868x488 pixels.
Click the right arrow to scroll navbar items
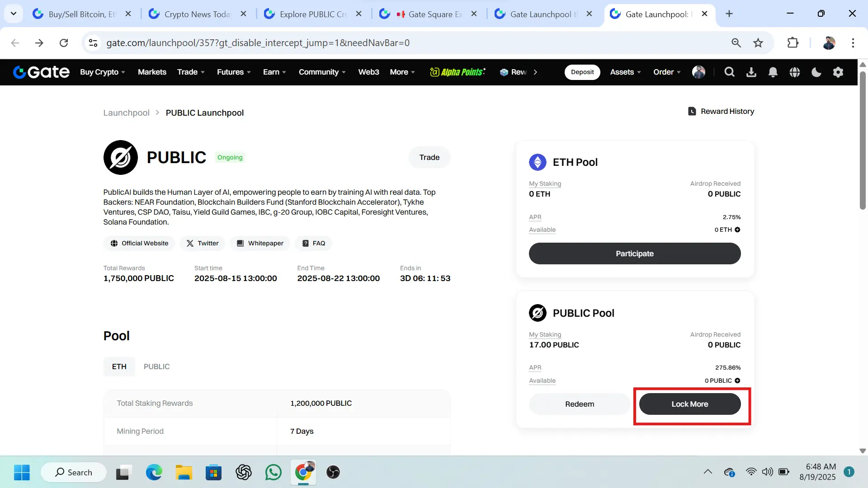click(535, 72)
